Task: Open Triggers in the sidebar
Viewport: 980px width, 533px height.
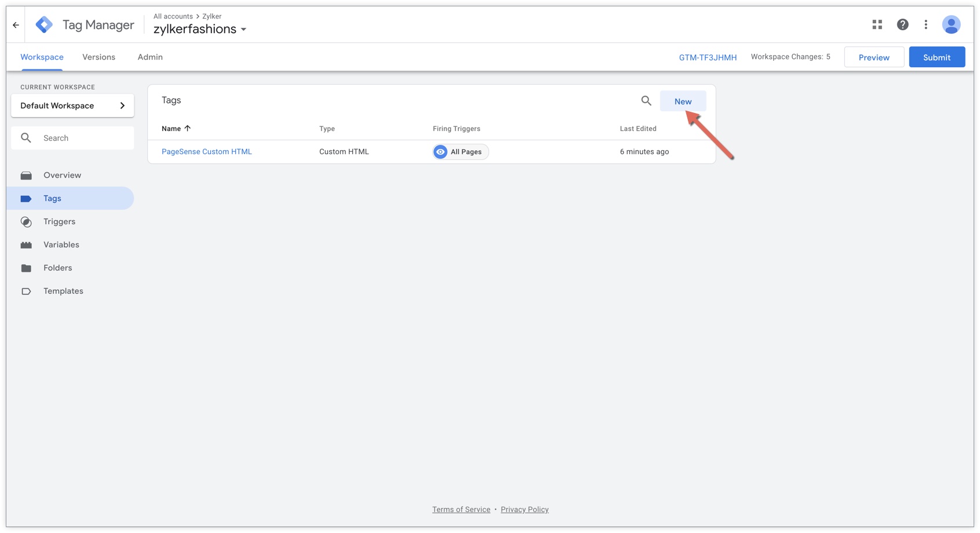Action: point(59,221)
